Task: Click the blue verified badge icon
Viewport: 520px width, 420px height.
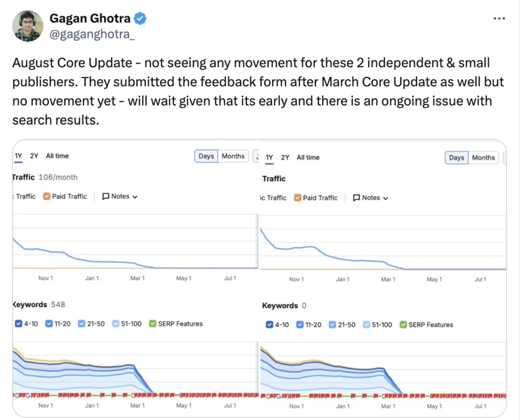Action: coord(140,19)
